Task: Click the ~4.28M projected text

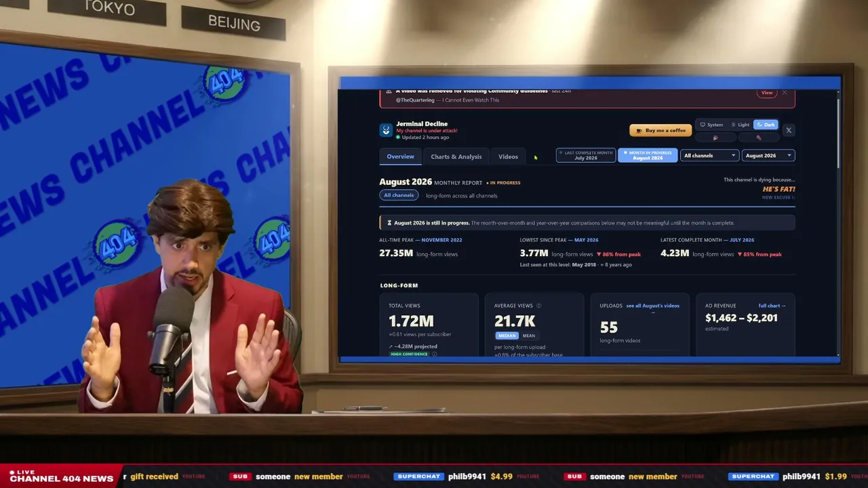Action: [x=413, y=346]
